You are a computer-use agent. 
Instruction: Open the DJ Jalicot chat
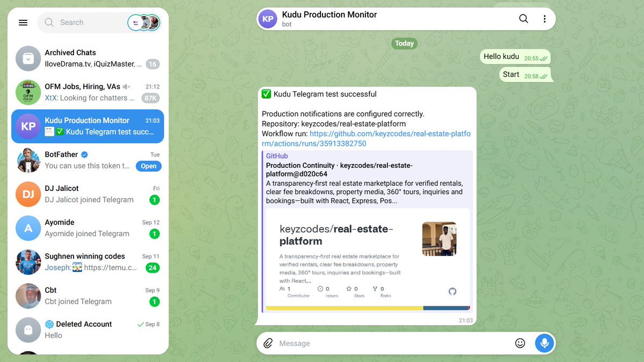click(x=88, y=194)
